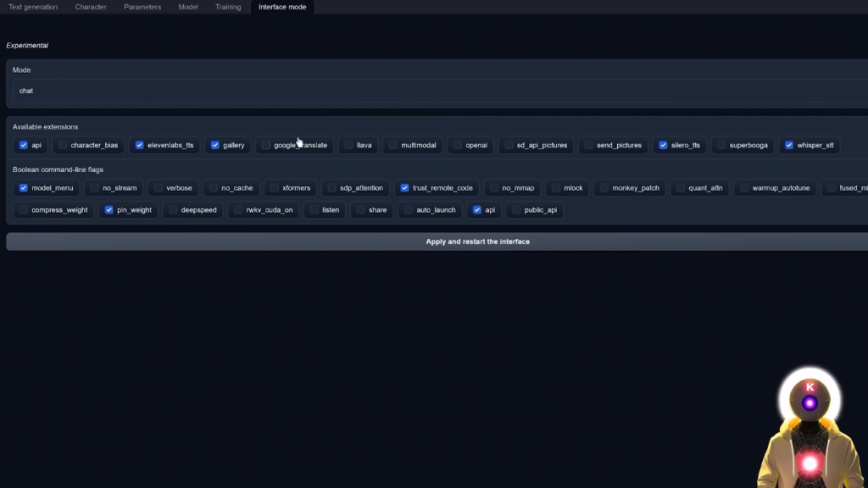Check the sd_api_pictures extension
The height and width of the screenshot is (488, 868).
(x=509, y=145)
